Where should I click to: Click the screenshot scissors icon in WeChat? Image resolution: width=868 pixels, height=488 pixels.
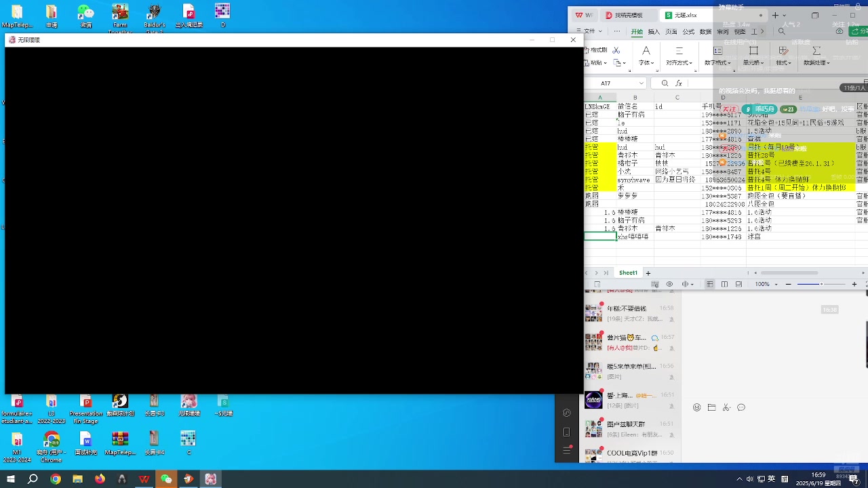726,407
